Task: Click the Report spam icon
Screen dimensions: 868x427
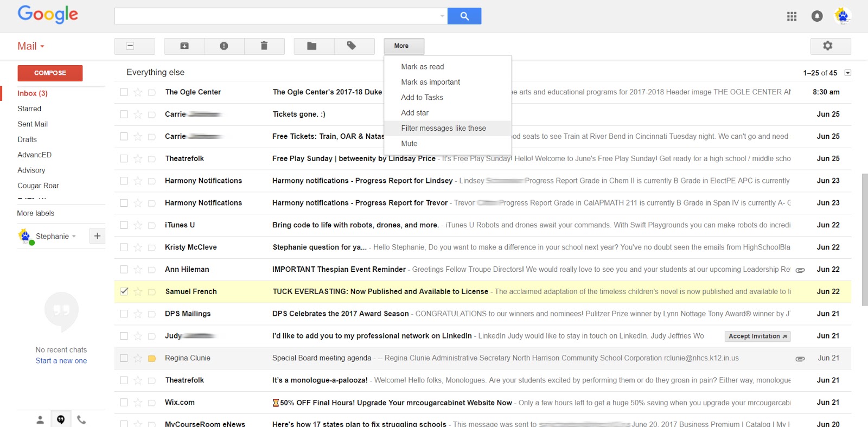Action: click(224, 46)
